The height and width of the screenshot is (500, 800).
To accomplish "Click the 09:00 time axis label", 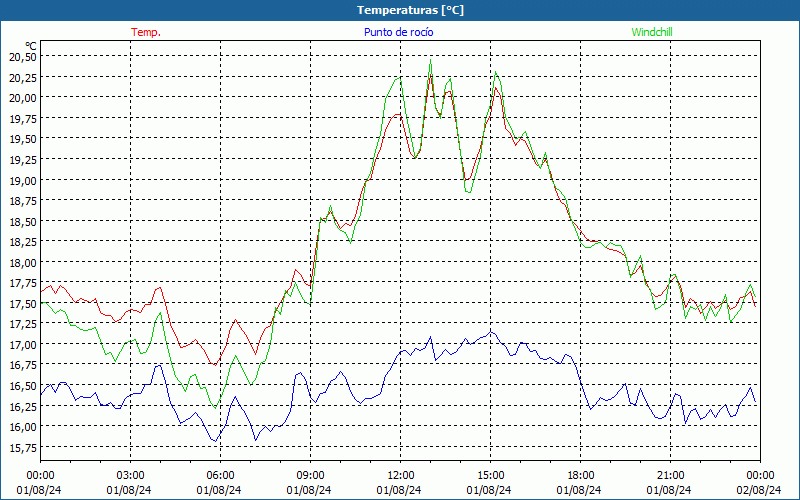I will pyautogui.click(x=310, y=476).
